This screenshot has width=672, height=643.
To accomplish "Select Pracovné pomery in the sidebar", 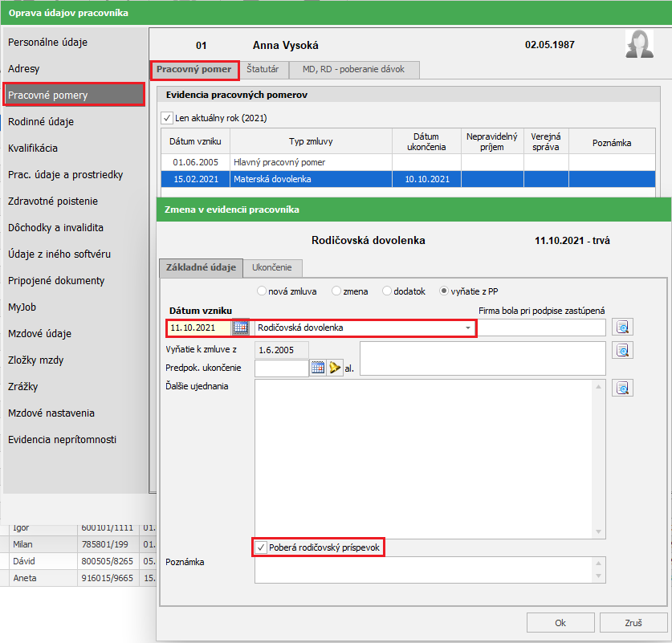I will click(74, 95).
